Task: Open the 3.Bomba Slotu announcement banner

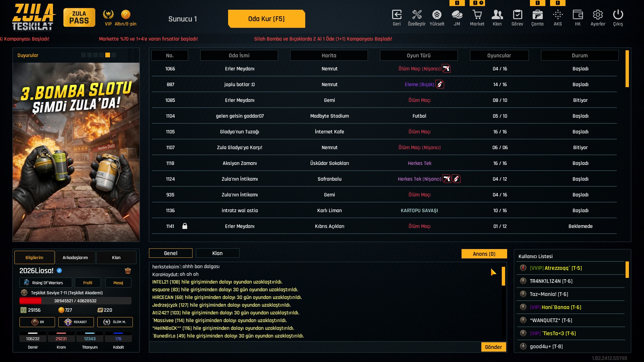Action: 76,152
